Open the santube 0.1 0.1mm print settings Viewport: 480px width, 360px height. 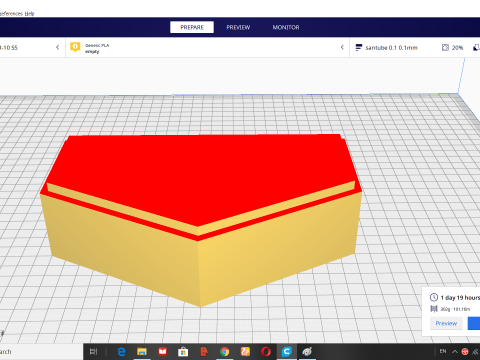coord(391,48)
